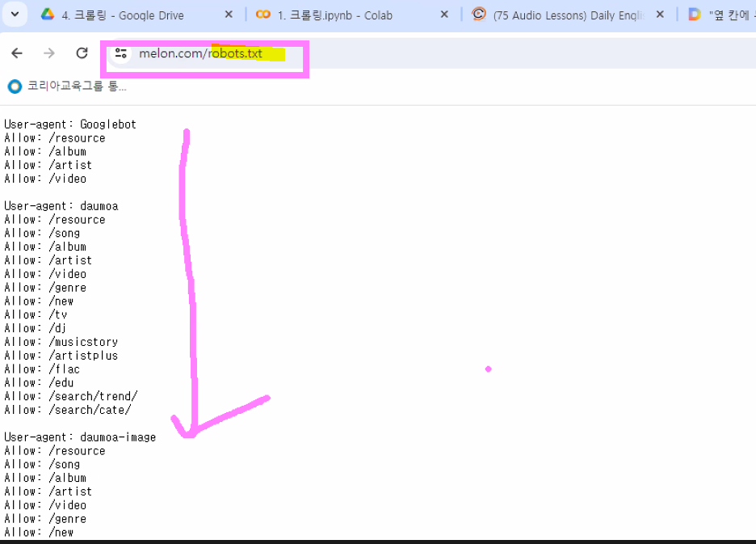Click 'Allow: /artistplus' text
Screen dimensions: 756x544
(61, 356)
